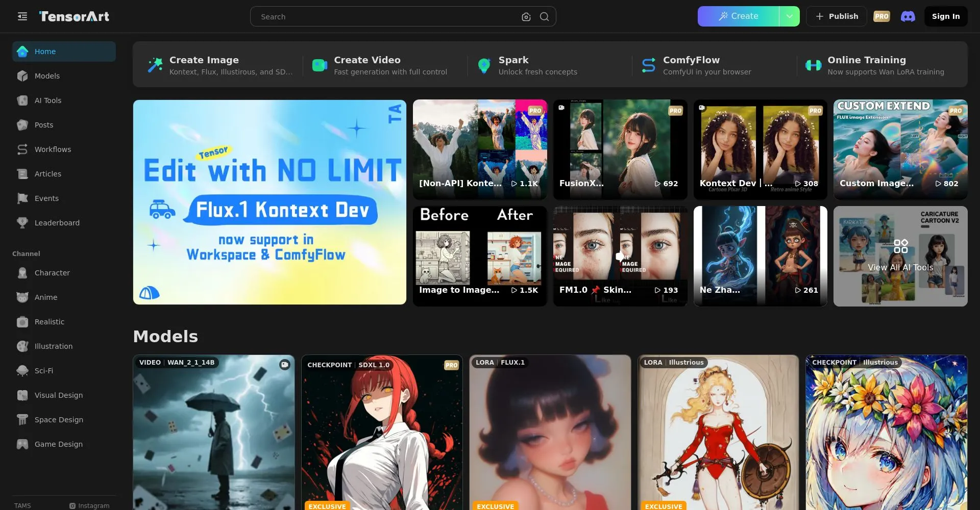The width and height of the screenshot is (980, 510).
Task: Click the Game Design controller icon
Action: pos(22,444)
